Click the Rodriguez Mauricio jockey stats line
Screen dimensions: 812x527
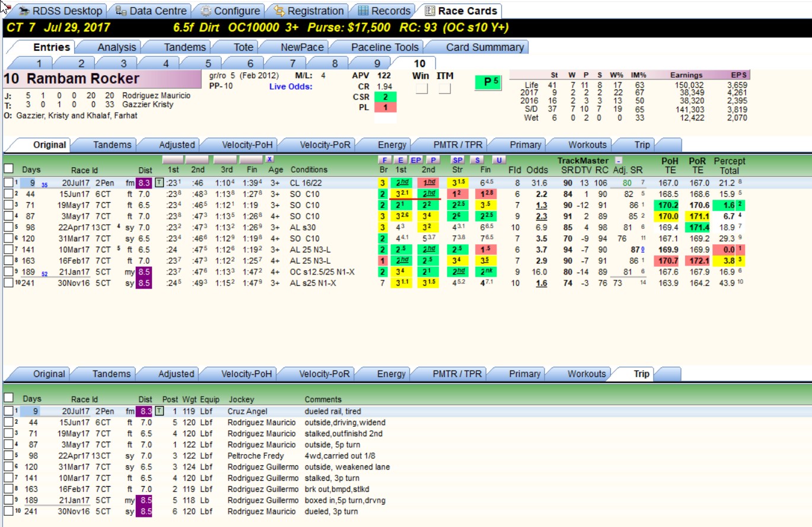[x=98, y=95]
